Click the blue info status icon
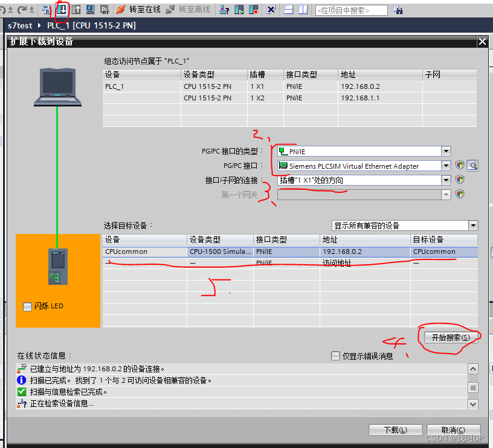 click(x=21, y=380)
